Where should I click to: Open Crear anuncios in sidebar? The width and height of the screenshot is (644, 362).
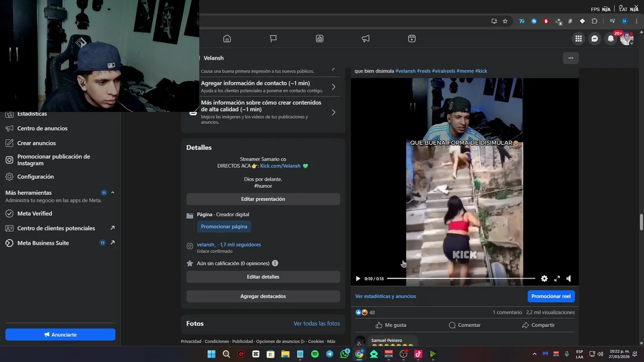60,143
